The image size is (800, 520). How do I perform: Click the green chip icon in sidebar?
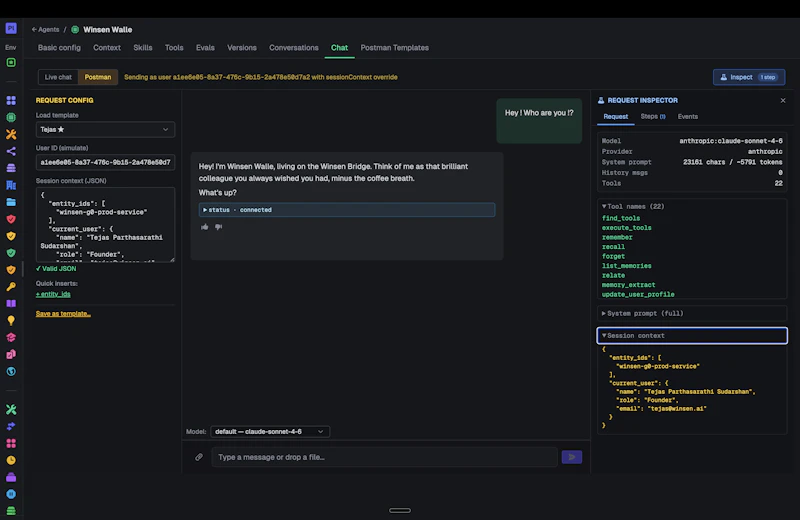click(x=11, y=117)
